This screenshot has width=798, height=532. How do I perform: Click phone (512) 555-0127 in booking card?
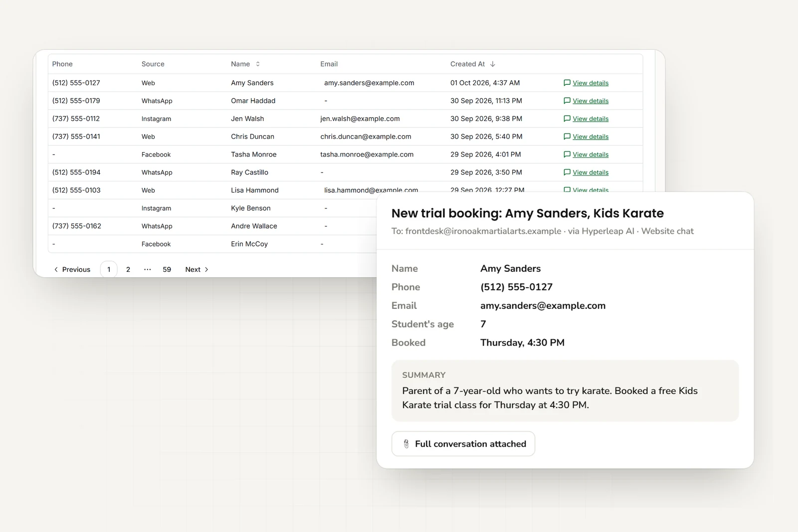517,287
